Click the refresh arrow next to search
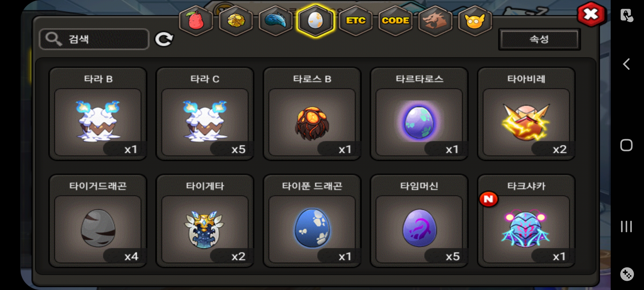This screenshot has width=644, height=290. (x=164, y=39)
